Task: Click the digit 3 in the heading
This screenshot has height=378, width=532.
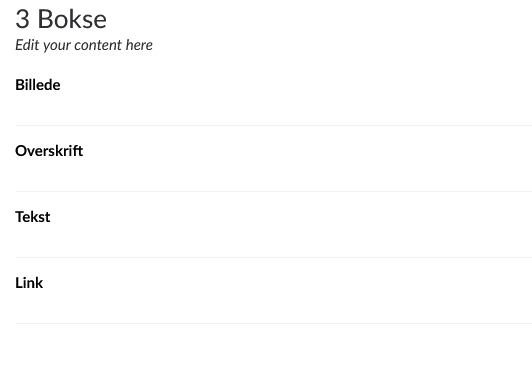Action: (x=22, y=19)
